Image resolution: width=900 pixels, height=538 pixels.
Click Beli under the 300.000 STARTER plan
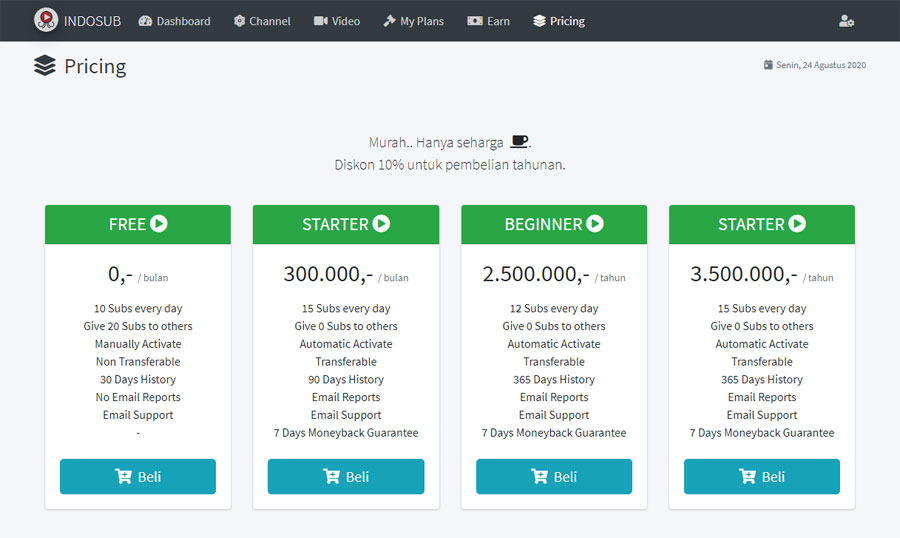(346, 477)
